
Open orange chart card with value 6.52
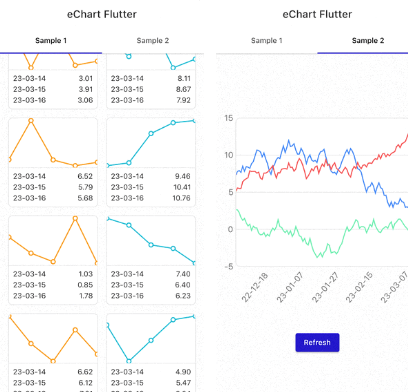pos(53,162)
